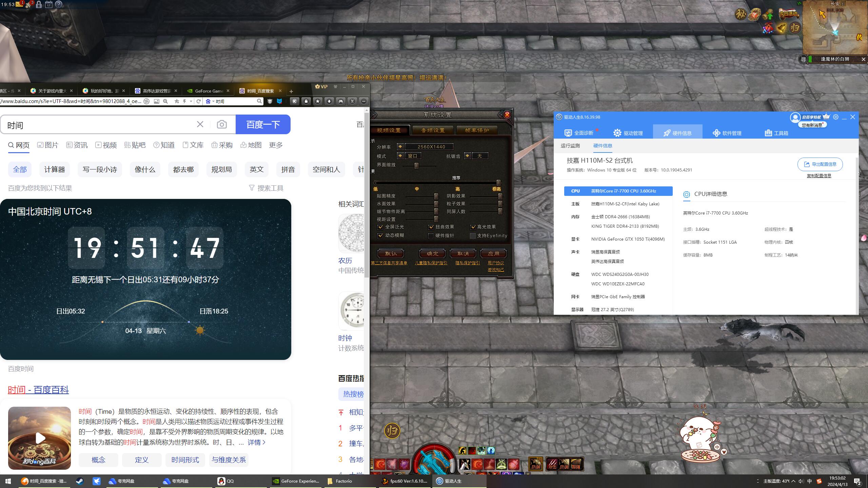
Task: Enable the 硬件指针 checkbox in system settings
Action: coord(431,236)
